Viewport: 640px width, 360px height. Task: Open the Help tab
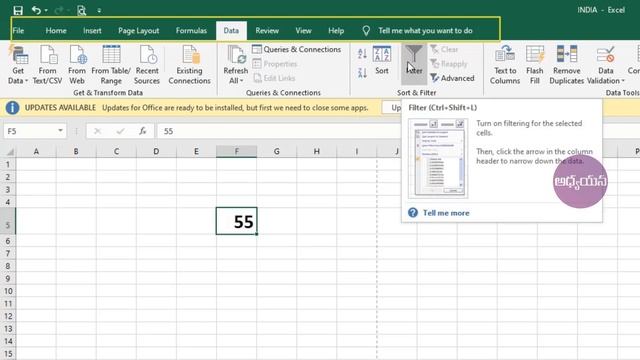[x=336, y=31]
